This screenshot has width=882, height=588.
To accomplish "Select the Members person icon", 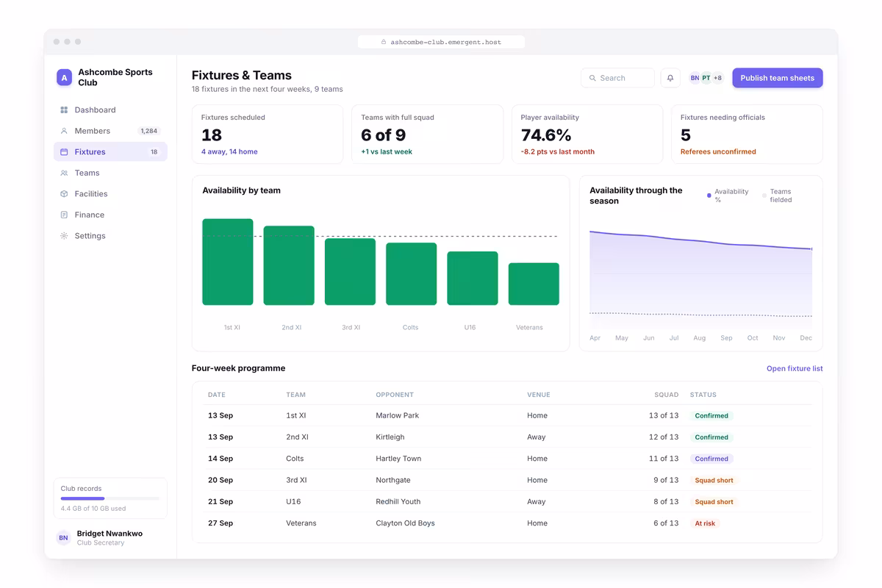I will [64, 131].
